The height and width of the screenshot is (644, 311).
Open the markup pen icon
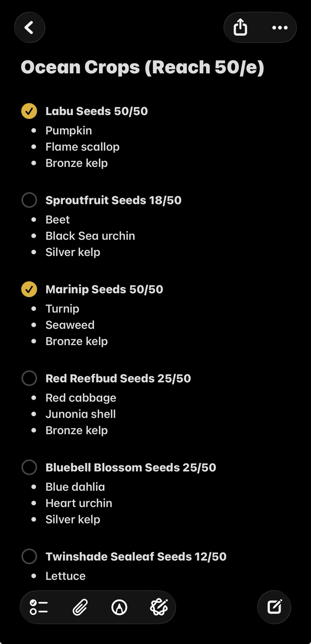point(119,607)
